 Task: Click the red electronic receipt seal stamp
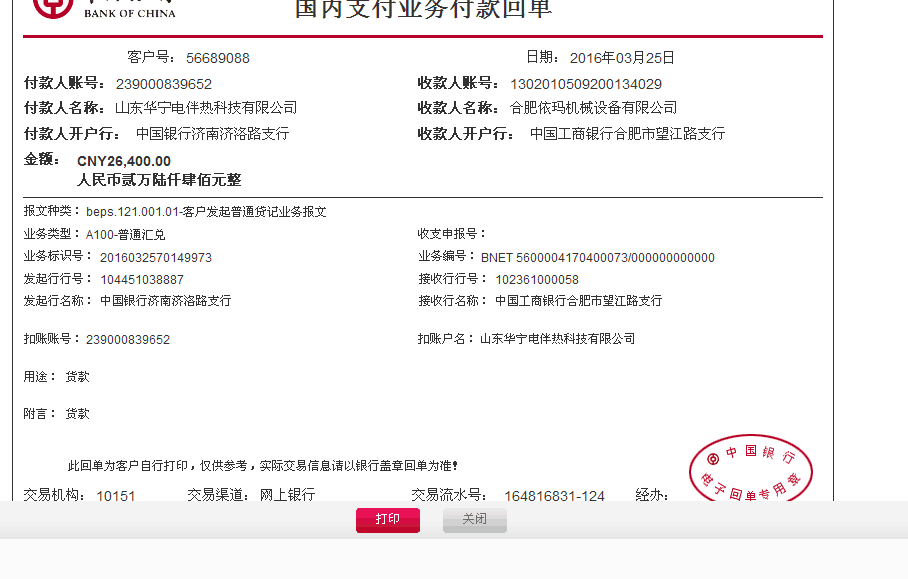point(751,472)
